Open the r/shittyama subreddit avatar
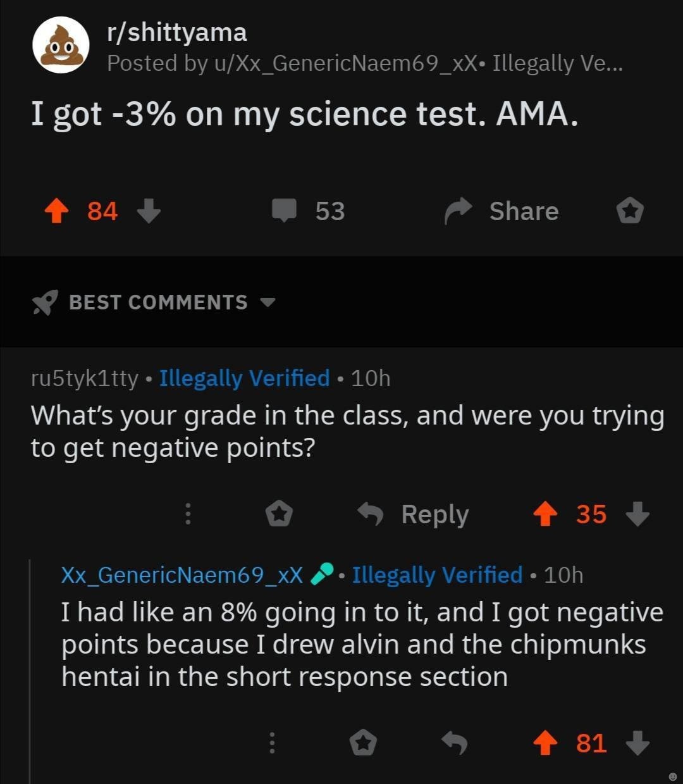Image resolution: width=683 pixels, height=784 pixels. click(x=61, y=45)
